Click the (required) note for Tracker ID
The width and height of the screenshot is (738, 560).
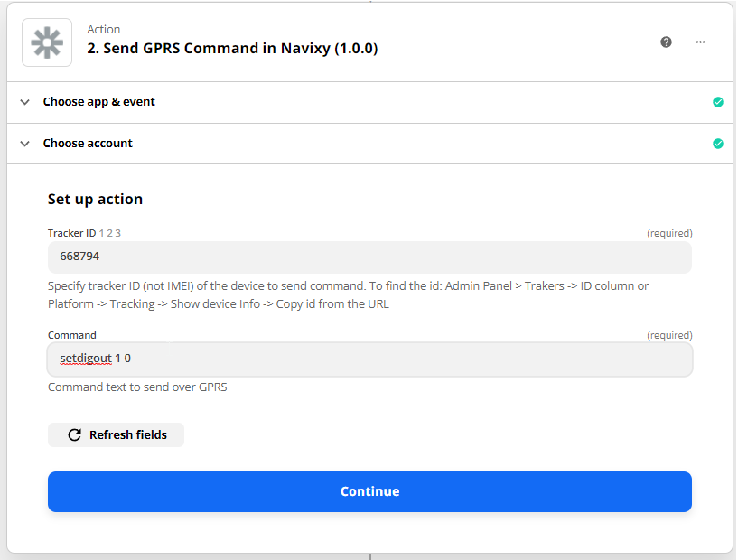[669, 233]
